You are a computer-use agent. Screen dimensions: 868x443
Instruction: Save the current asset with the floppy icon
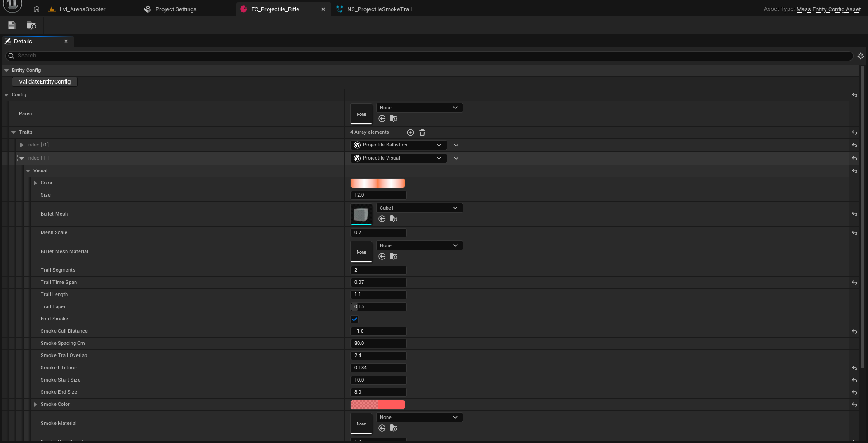[x=12, y=25]
